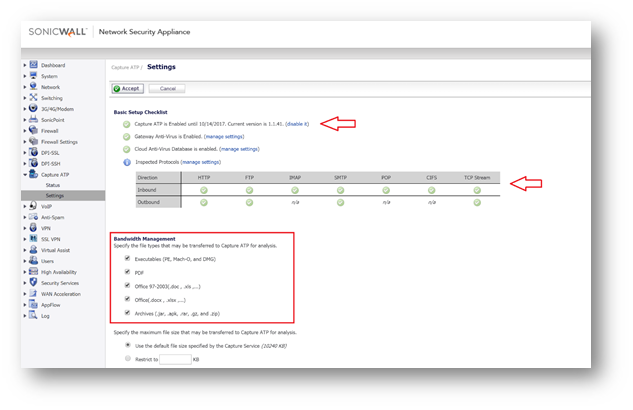Expand the Dashboard tree arrow
633x410 pixels.
(25, 65)
